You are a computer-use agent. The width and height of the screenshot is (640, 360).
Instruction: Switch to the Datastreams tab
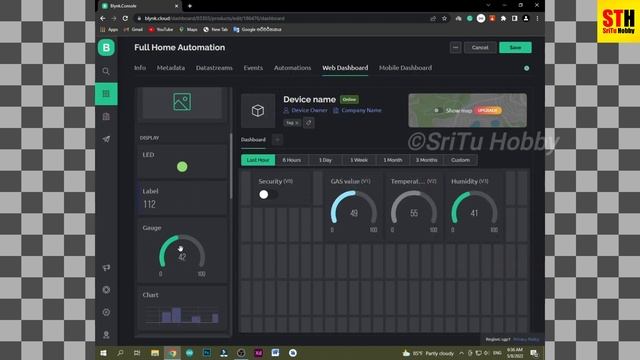click(214, 68)
